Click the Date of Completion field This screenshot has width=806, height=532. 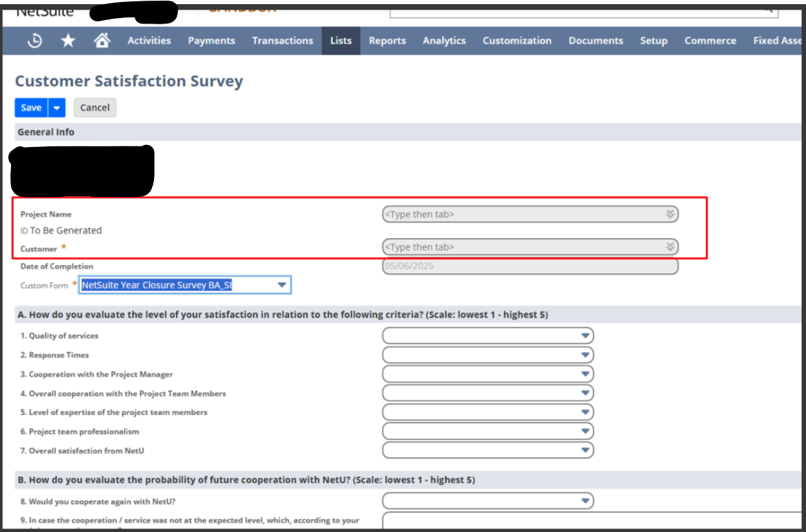click(530, 266)
